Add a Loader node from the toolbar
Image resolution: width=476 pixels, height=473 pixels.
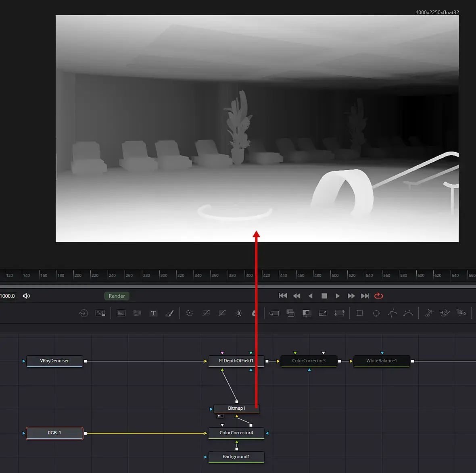coord(84,313)
